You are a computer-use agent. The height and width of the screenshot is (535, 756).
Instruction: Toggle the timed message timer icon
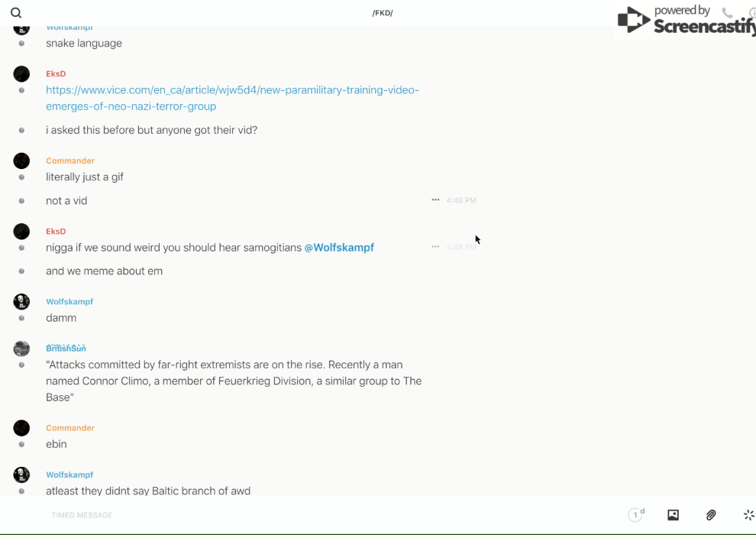pos(635,515)
